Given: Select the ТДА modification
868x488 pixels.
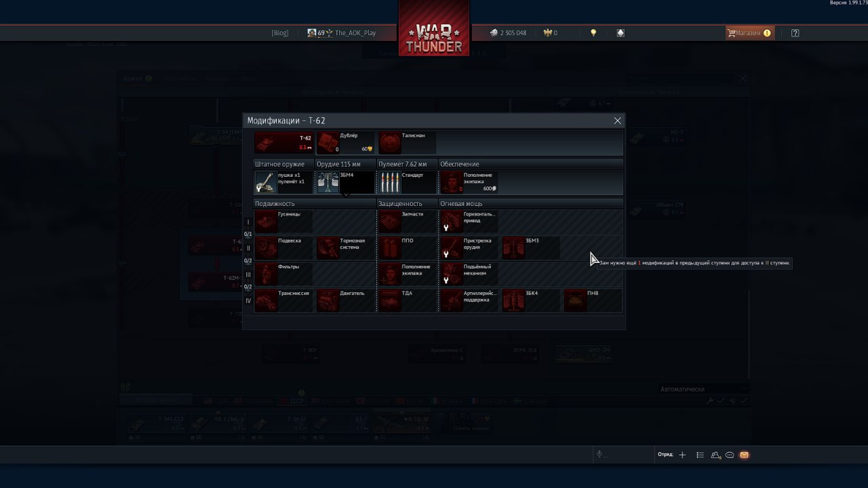Looking at the screenshot, I should pyautogui.click(x=408, y=301).
